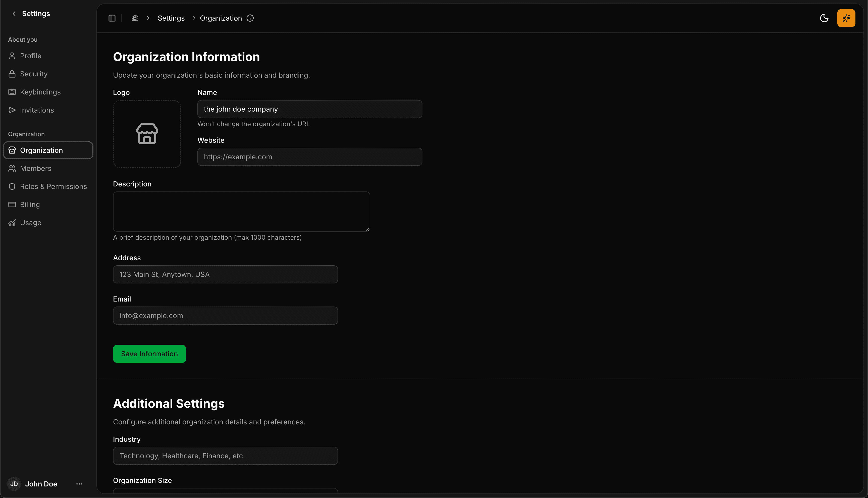Click the home icon in the breadcrumb
868x498 pixels.
(135, 18)
